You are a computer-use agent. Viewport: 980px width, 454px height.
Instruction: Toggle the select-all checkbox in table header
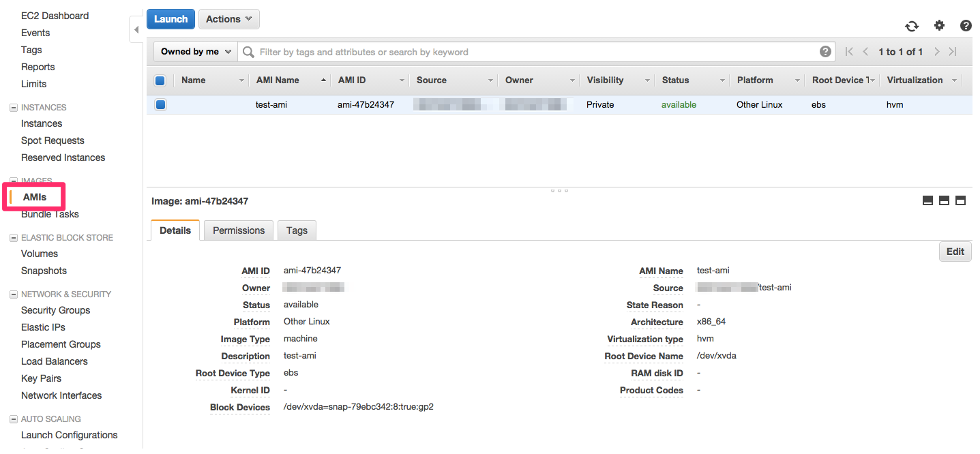click(160, 80)
